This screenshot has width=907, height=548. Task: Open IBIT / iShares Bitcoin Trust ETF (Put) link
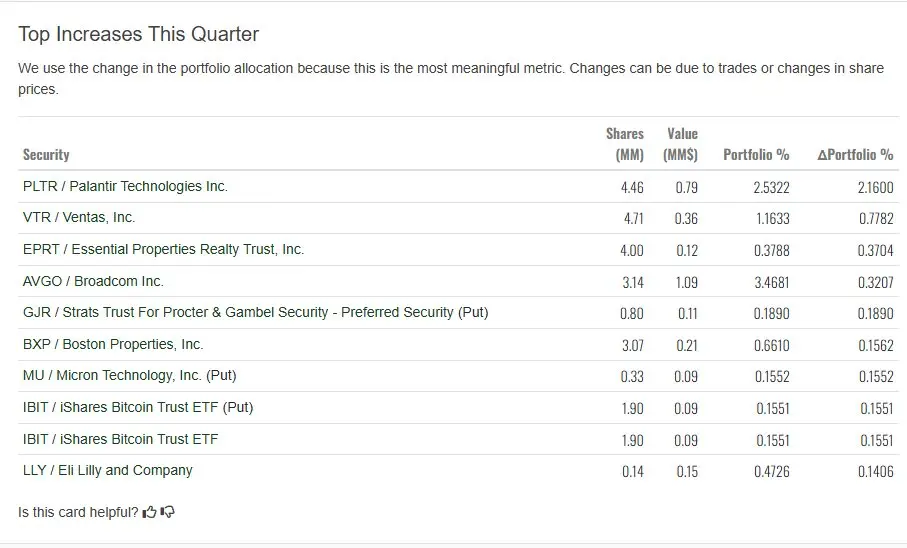pos(138,407)
